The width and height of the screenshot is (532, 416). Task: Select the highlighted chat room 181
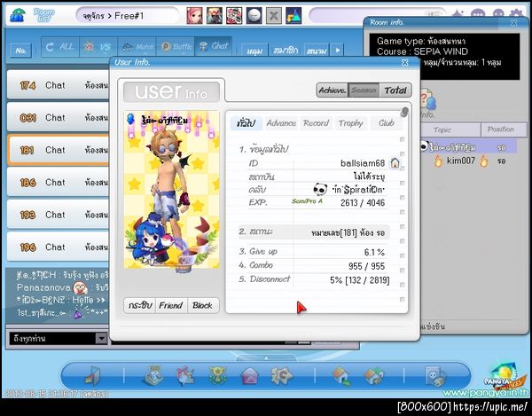[58, 150]
